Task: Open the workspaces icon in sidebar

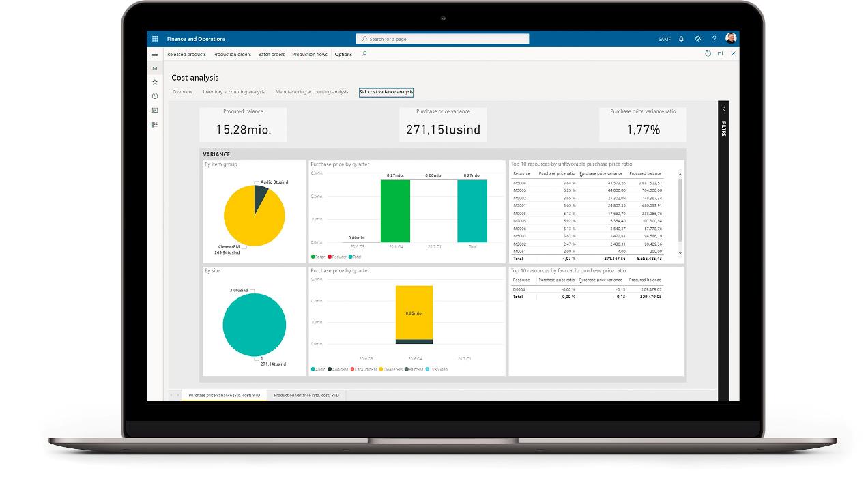Action: 155,111
